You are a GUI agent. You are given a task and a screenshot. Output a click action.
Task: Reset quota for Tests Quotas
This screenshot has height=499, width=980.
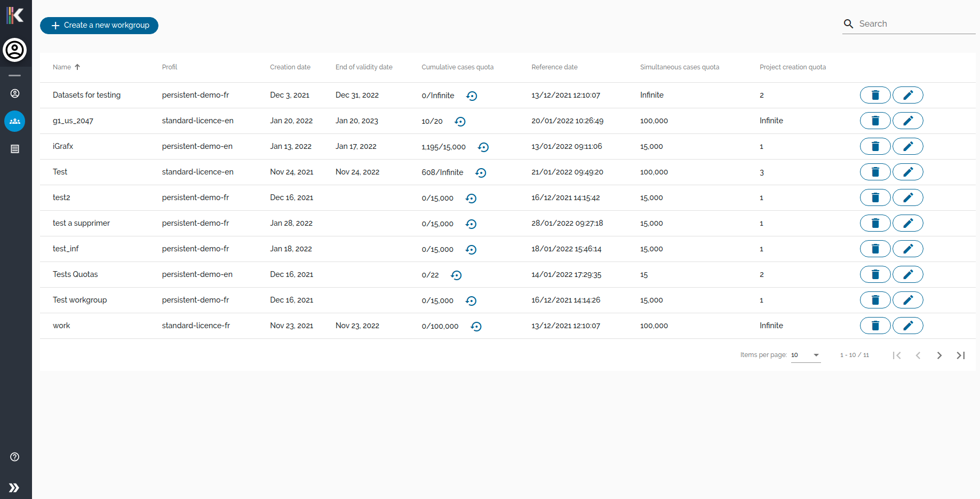[x=456, y=275]
